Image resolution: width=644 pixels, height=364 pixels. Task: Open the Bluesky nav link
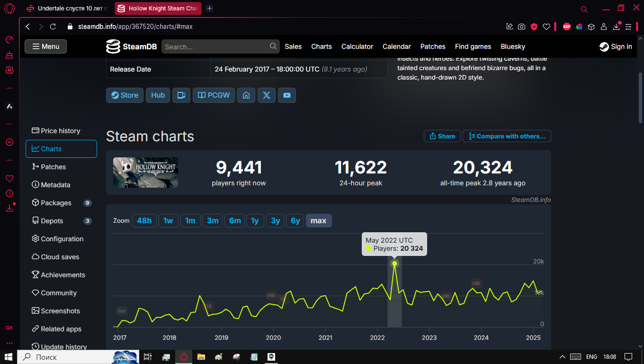(513, 46)
